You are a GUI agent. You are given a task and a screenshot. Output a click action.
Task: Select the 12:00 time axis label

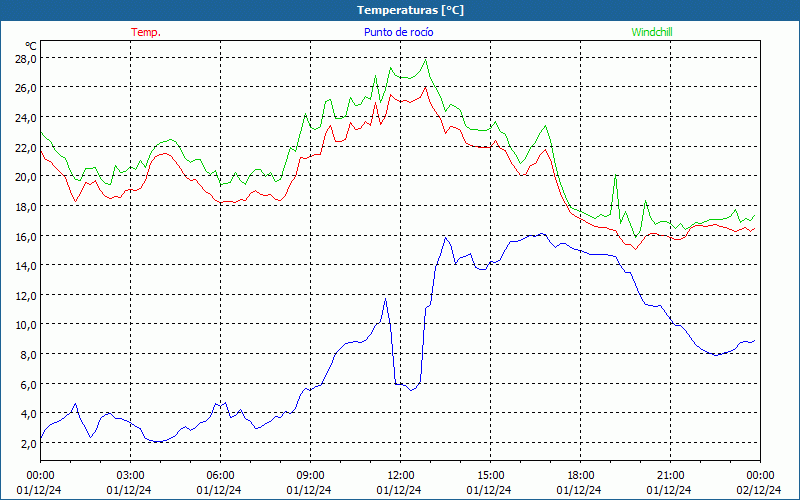[400, 475]
